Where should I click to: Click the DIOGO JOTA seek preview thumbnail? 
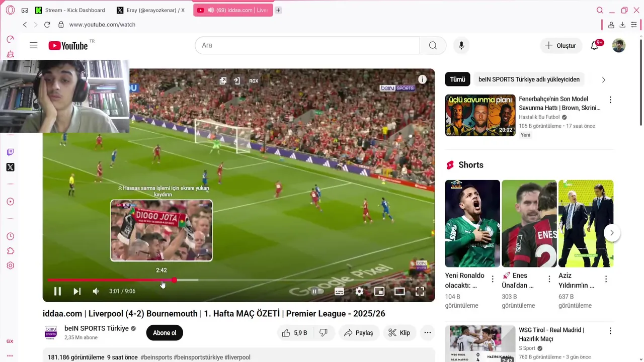[162, 230]
